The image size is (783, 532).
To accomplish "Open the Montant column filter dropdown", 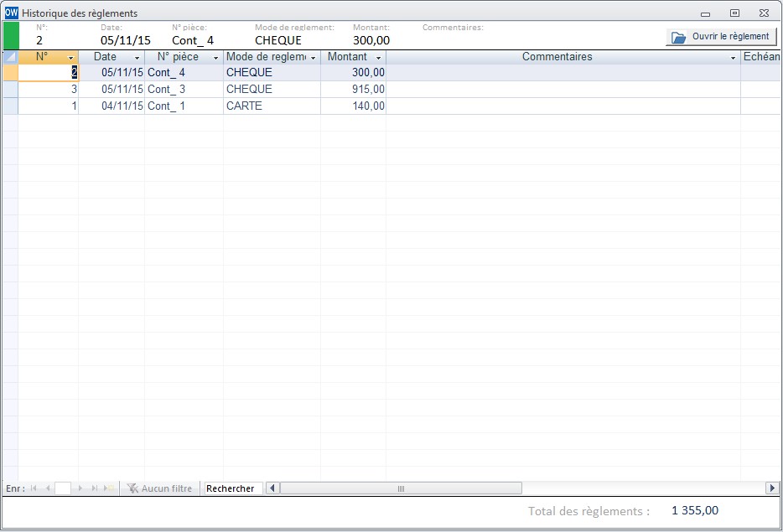I will coord(379,58).
